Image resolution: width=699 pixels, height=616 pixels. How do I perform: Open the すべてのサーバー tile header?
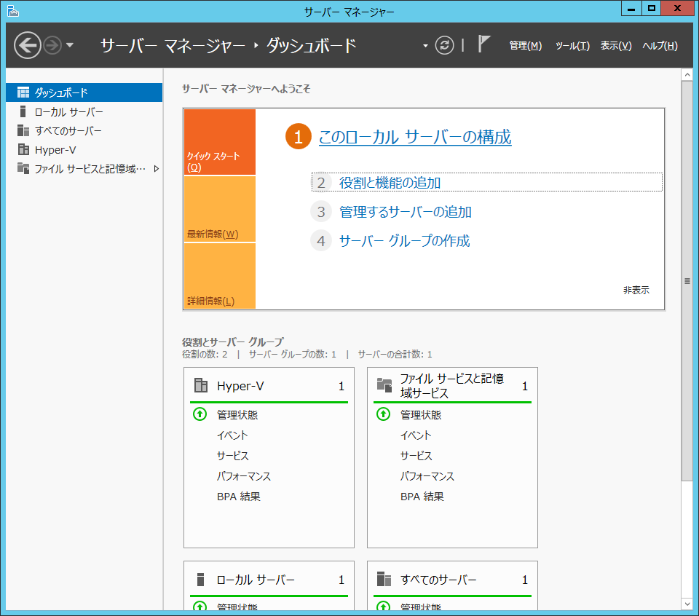click(452, 580)
